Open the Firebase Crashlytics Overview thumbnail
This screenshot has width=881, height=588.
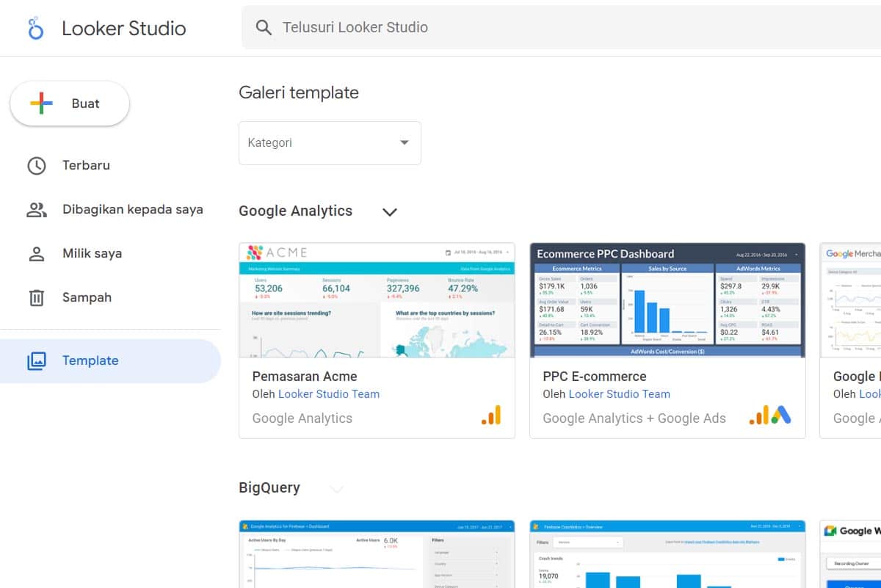(667, 554)
